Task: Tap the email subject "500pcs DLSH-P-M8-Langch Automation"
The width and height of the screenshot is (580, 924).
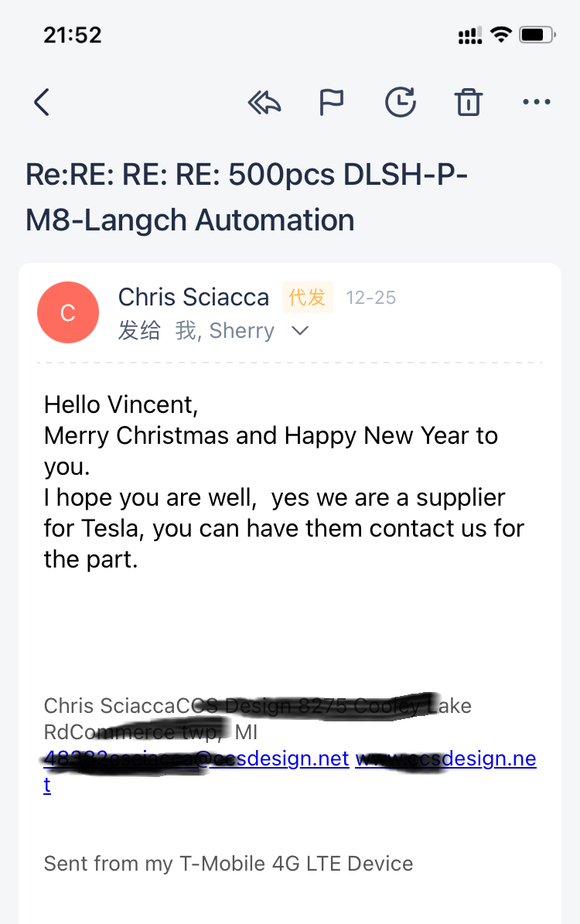Action: [246, 197]
